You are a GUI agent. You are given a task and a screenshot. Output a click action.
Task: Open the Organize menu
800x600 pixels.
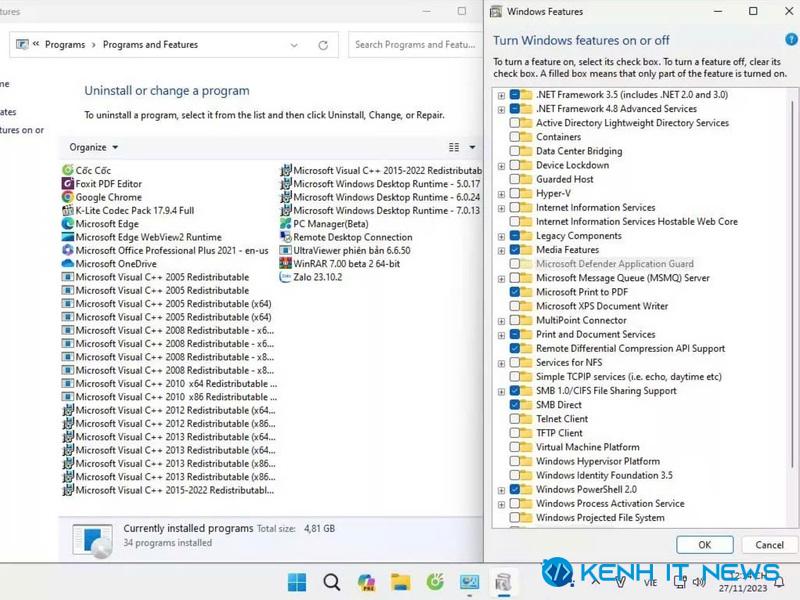pos(93,147)
